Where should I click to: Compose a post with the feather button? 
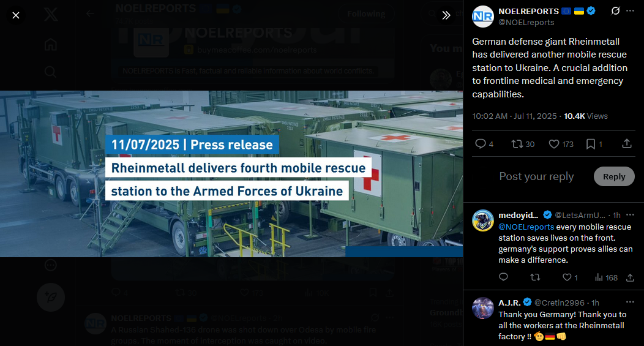(x=51, y=297)
